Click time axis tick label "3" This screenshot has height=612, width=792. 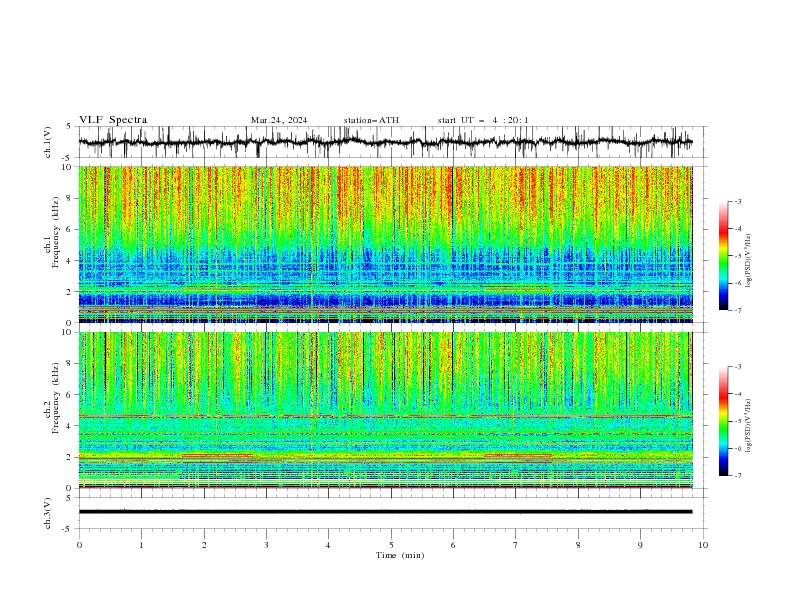pos(266,545)
